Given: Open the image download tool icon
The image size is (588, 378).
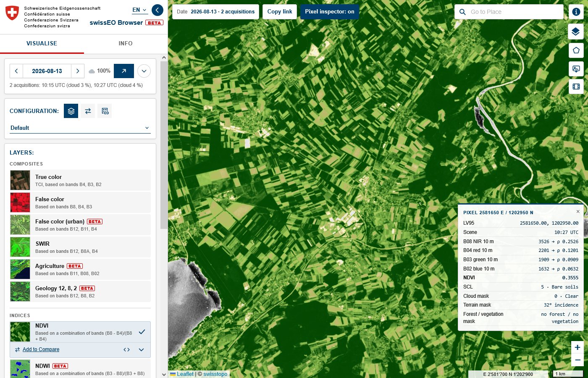Looking at the screenshot, I should [576, 68].
